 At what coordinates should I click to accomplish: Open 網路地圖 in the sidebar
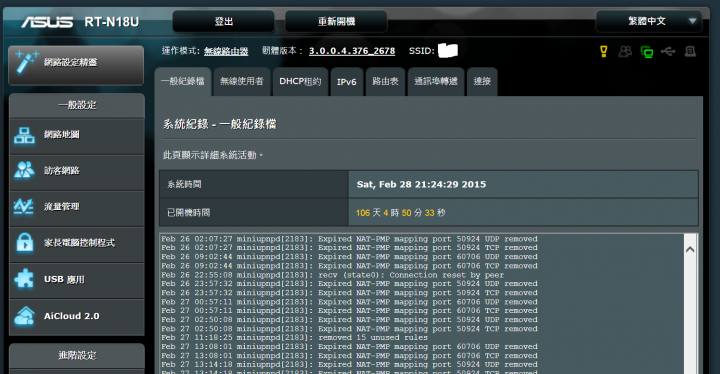click(77, 135)
